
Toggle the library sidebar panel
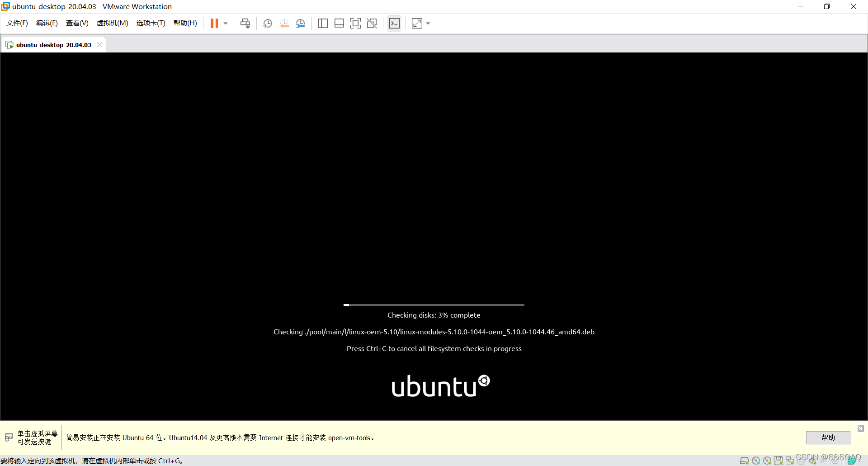pyautogui.click(x=323, y=23)
